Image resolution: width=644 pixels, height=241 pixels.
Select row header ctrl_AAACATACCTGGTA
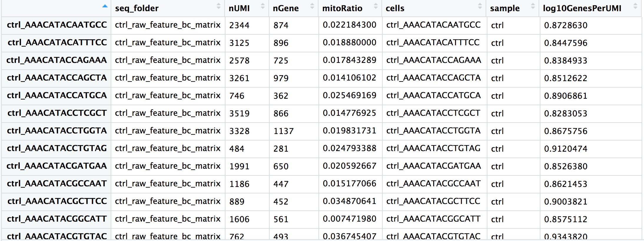pos(57,131)
